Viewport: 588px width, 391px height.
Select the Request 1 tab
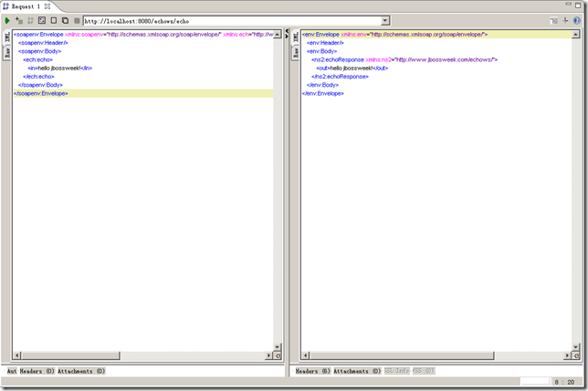(26, 6)
